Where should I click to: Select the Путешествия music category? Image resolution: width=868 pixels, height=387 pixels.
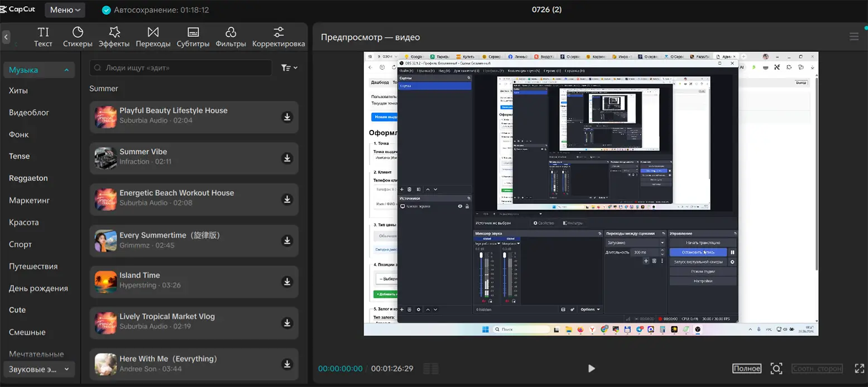[33, 266]
